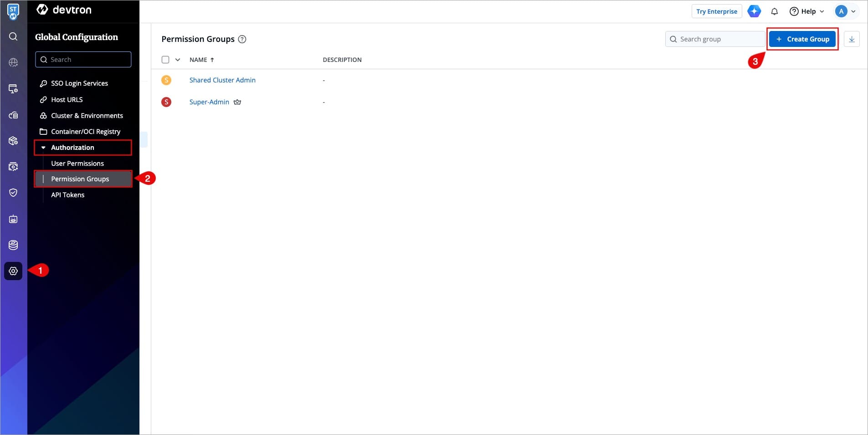Open the Shared Cluster Admin group link
This screenshot has width=868, height=435.
click(x=222, y=80)
